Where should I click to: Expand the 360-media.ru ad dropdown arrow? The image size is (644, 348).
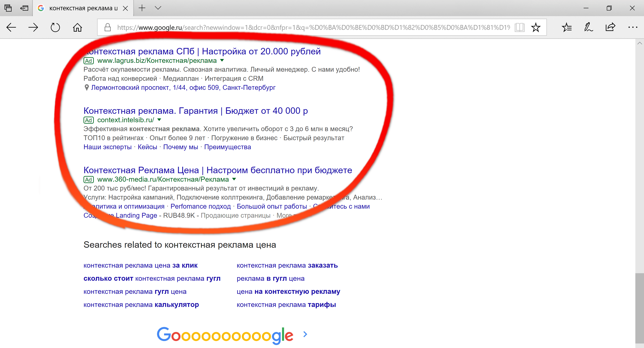pyautogui.click(x=234, y=179)
